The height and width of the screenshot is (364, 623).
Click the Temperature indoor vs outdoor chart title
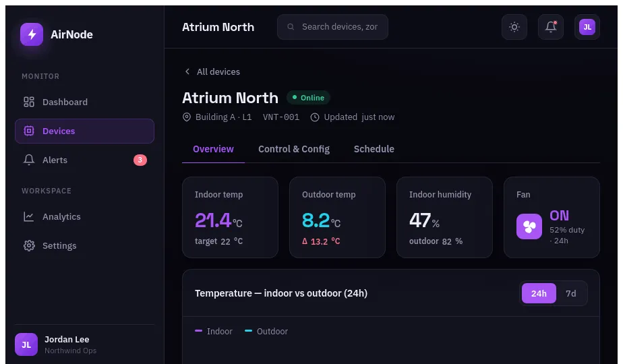(x=281, y=293)
